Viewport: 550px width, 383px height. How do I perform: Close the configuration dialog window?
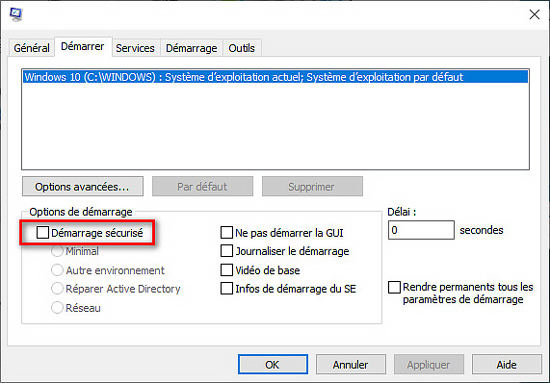point(534,14)
